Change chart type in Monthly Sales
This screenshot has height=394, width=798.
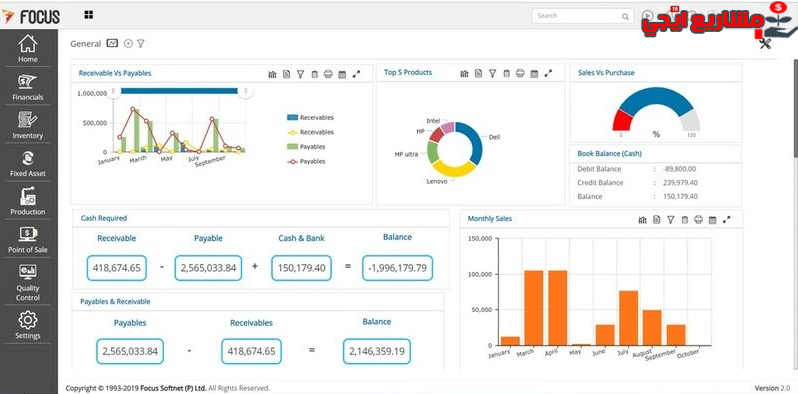[643, 220]
